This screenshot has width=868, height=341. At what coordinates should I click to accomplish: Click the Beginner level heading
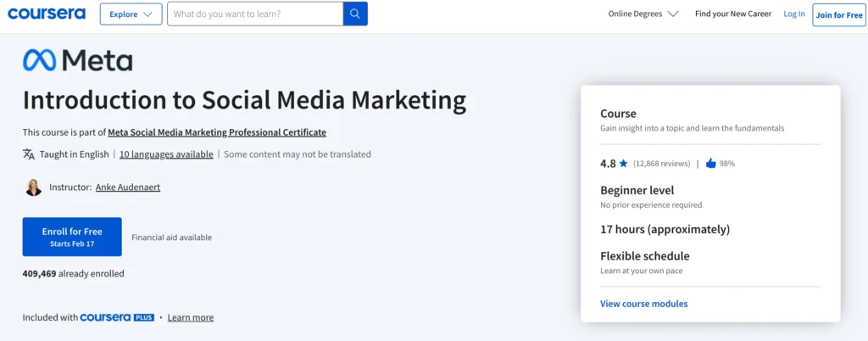click(637, 190)
